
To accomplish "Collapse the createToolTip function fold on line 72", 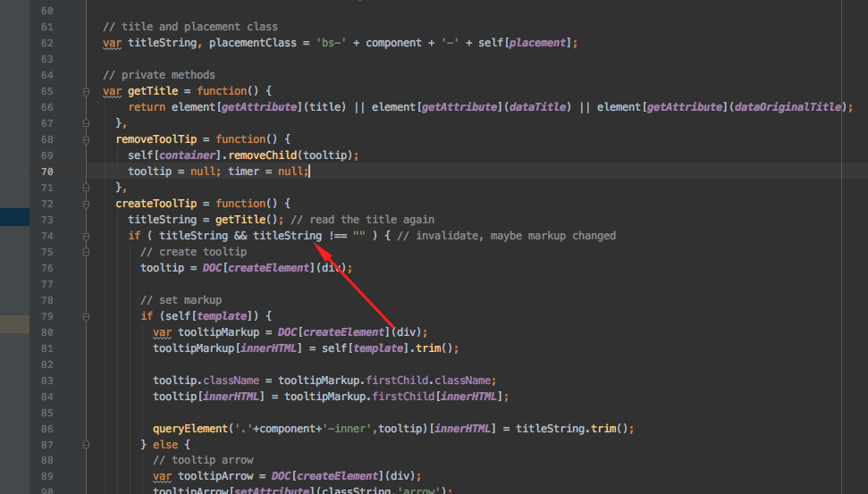I will pos(87,205).
